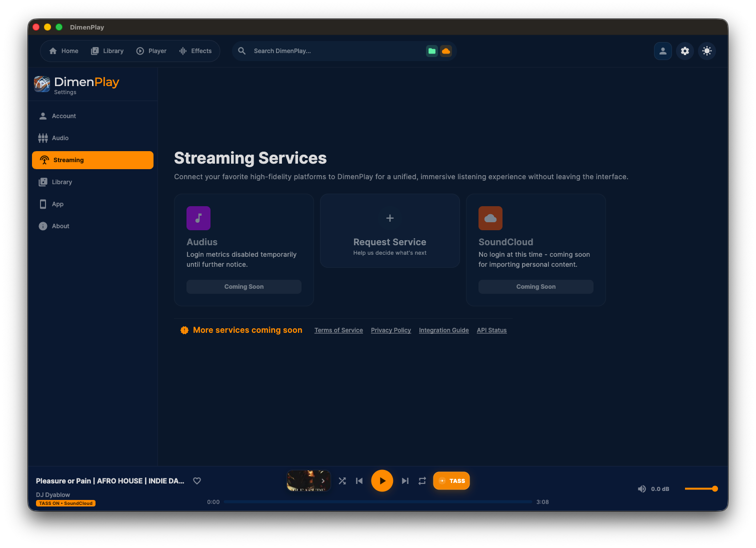Click the magnifier search icon

(x=242, y=51)
